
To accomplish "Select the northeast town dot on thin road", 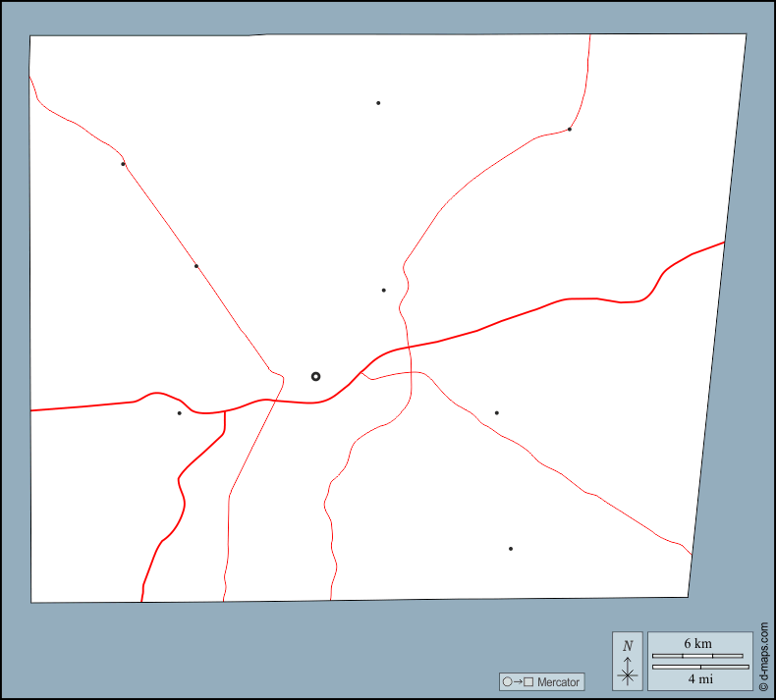I will (570, 129).
